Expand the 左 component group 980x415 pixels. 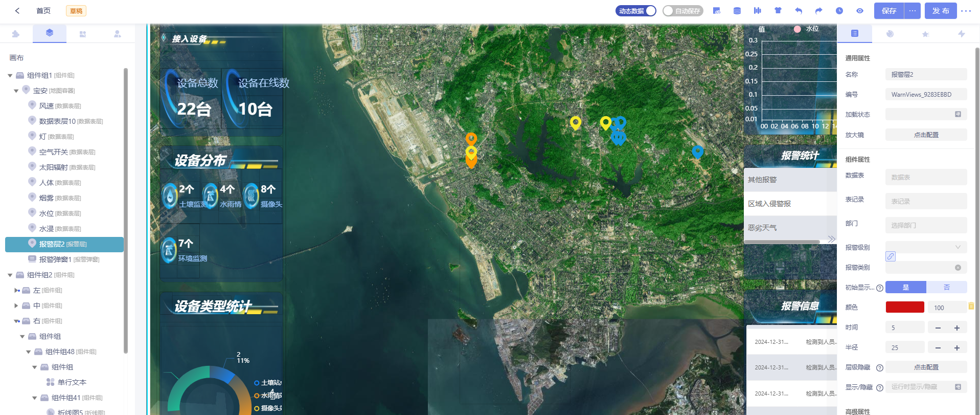pyautogui.click(x=17, y=290)
